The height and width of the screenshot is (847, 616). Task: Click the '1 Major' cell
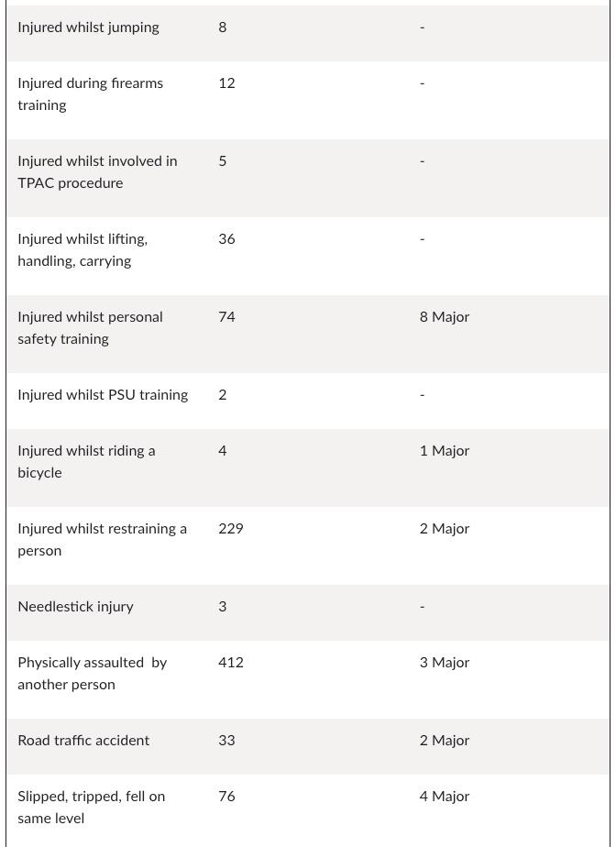(x=445, y=451)
